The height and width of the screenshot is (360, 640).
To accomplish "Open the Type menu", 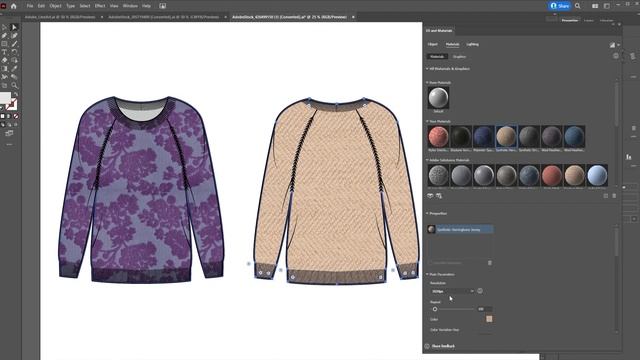I will click(x=71, y=6).
